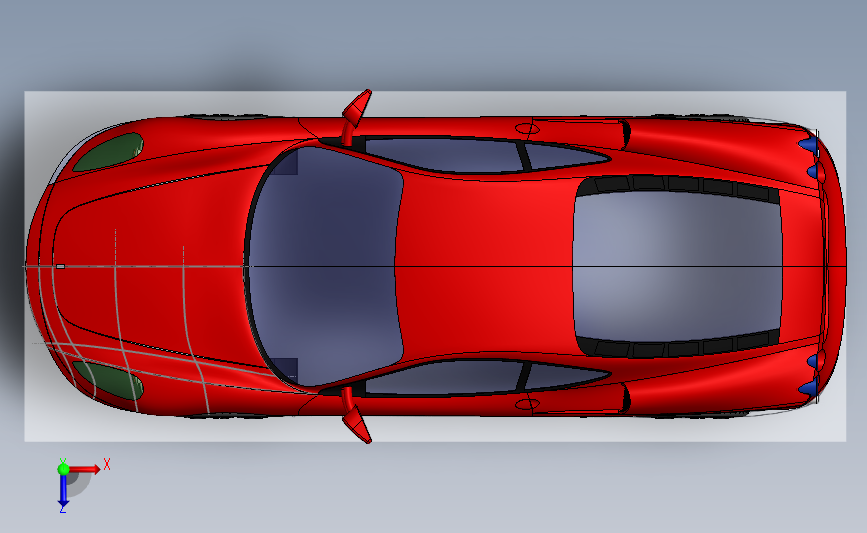Select the black louver vents below the rear window

677,347
